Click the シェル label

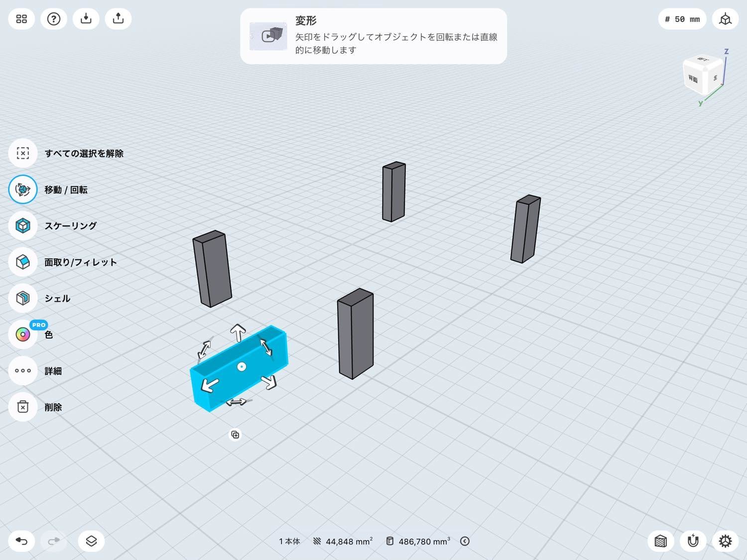pos(57,299)
